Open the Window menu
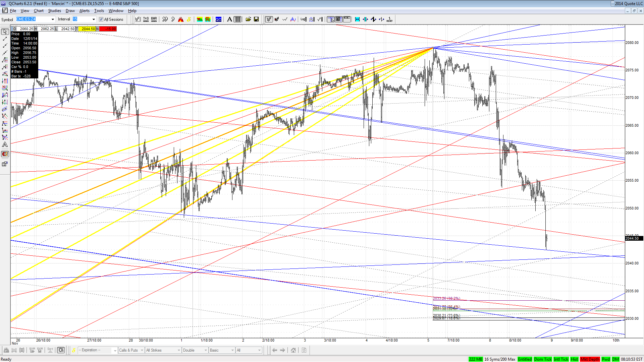This screenshot has width=644, height=362. (116, 11)
